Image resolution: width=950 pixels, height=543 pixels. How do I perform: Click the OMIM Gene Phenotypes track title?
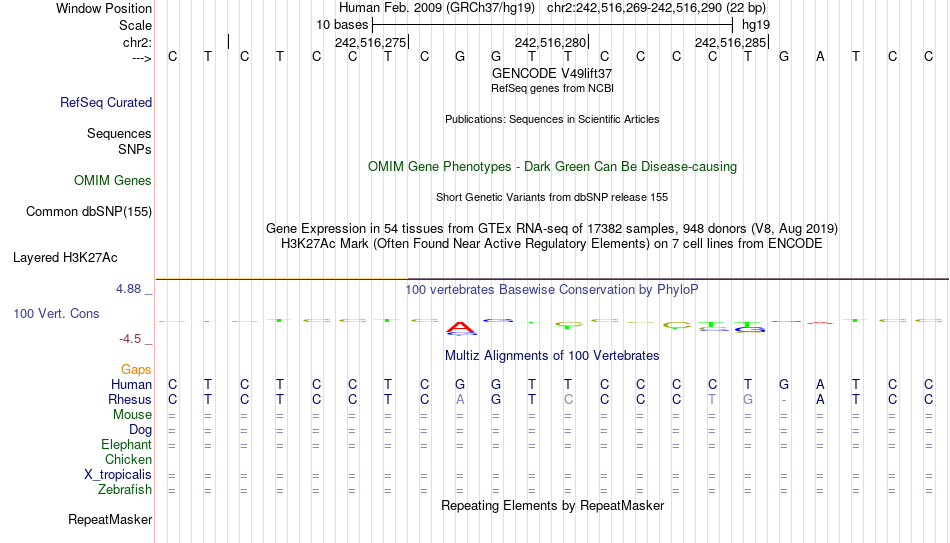[552, 167]
